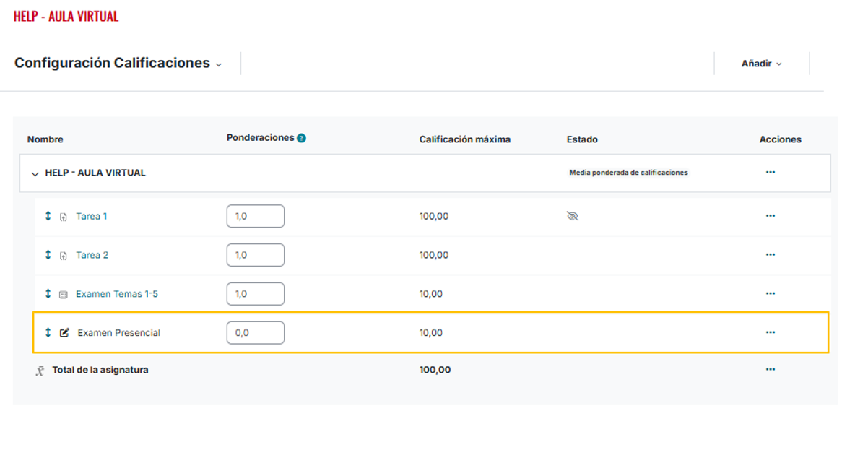Open actions menu for HELP - AULA VIRTUAL row
868x458 pixels.
click(771, 173)
